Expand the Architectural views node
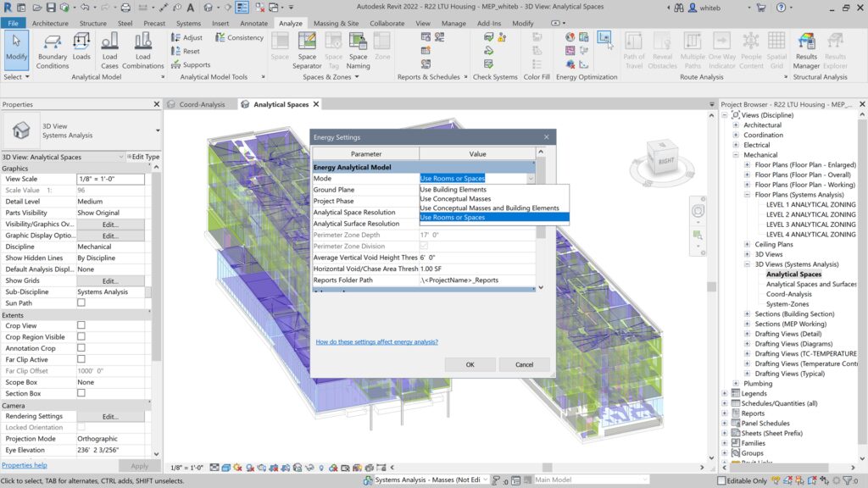Viewport: 868px width, 488px height. (736, 125)
